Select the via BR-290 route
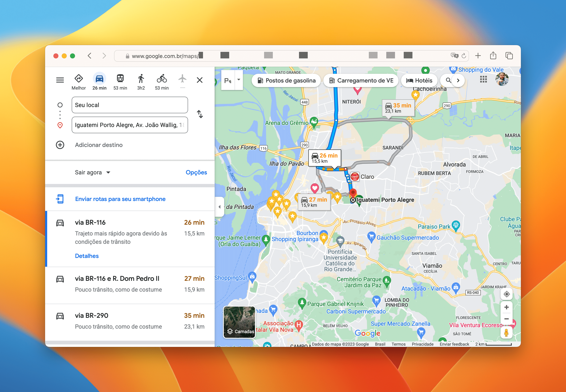The image size is (566, 392). click(x=130, y=322)
